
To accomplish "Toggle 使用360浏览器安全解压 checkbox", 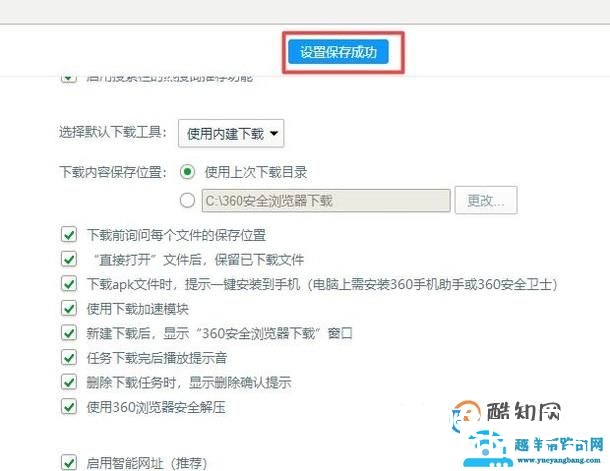I will click(x=69, y=407).
